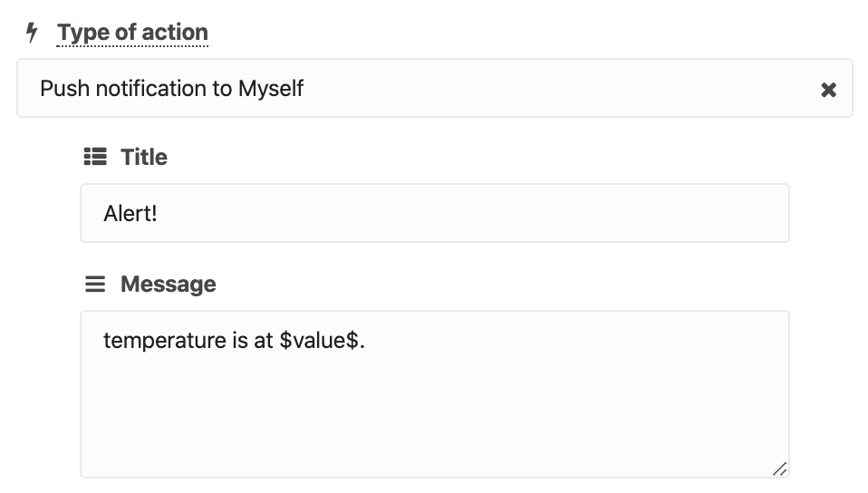Click the lightning bolt action icon
868x493 pixels.
pos(32,32)
